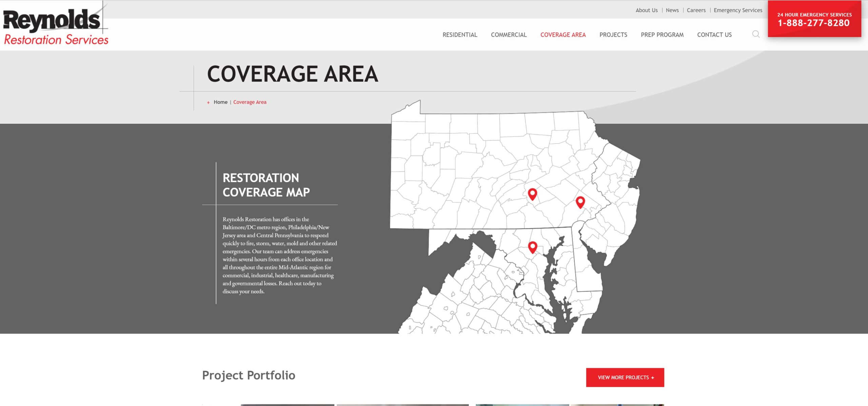Go to the Projects menu item
Viewport: 868px width, 406px height.
(x=613, y=35)
